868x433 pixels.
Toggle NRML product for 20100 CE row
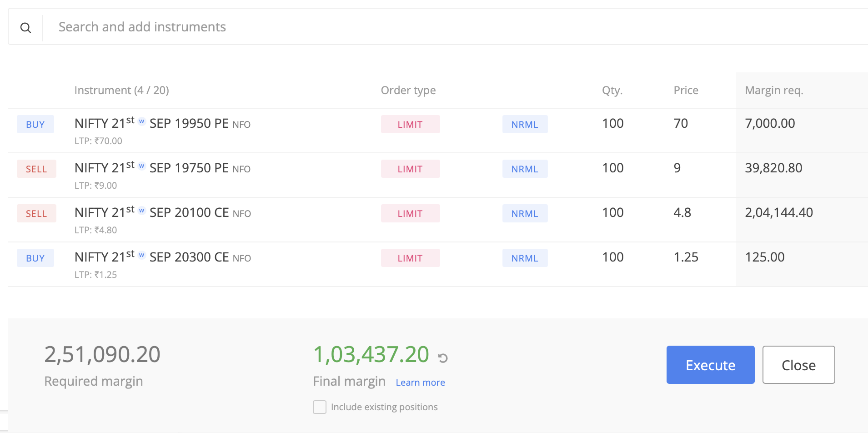tap(525, 213)
